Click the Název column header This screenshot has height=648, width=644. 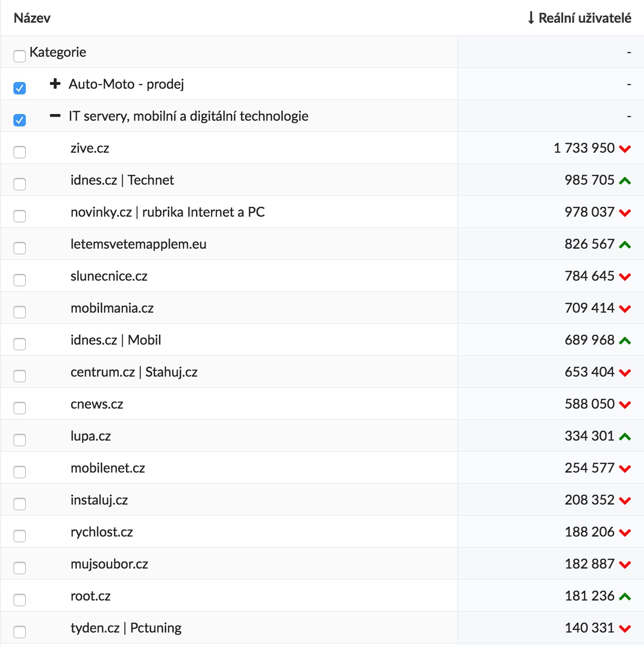(32, 18)
